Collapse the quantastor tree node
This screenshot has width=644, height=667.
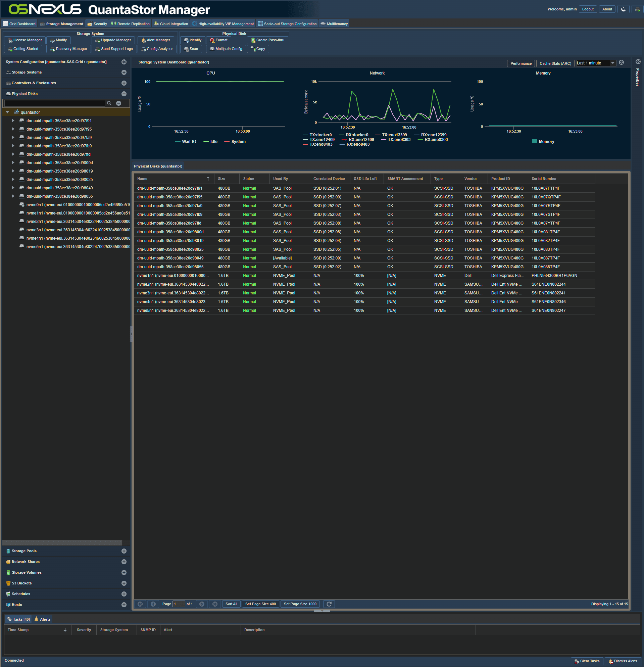click(x=7, y=112)
